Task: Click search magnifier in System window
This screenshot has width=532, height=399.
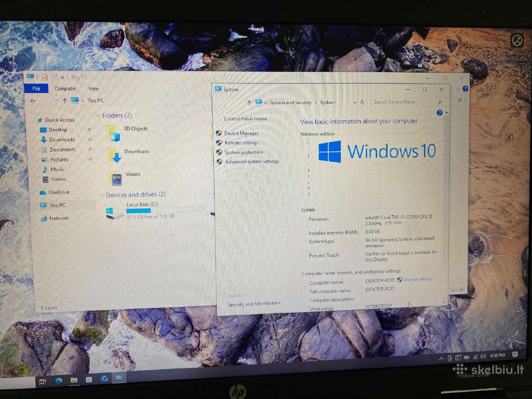Action: tap(439, 102)
